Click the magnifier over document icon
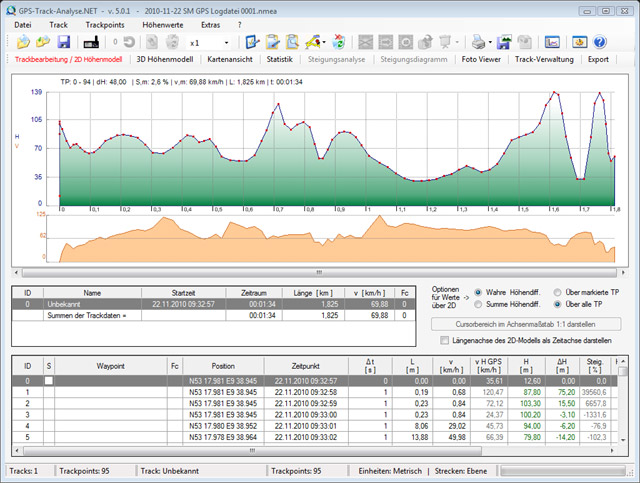640x483 pixels. pos(292,42)
